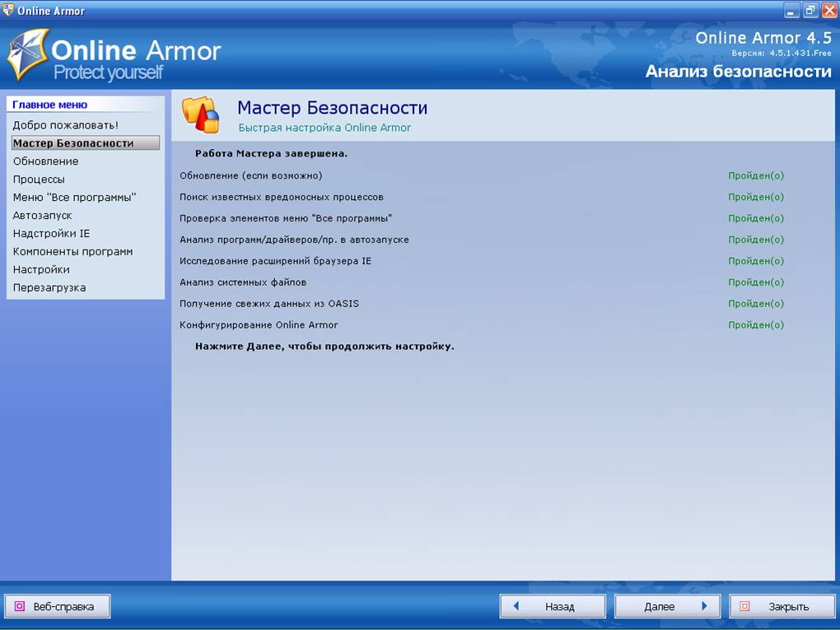Click the Работа Мастера завершена. message
The height and width of the screenshot is (630, 840).
pos(271,154)
